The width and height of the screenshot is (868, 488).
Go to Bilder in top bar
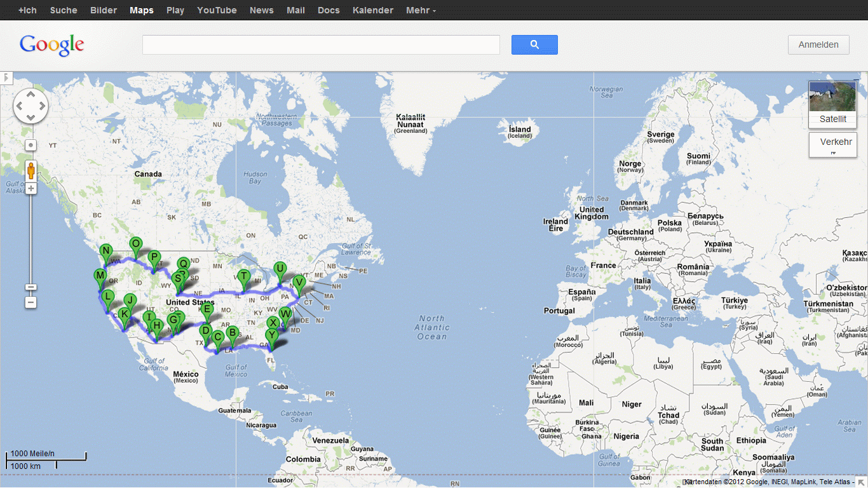point(104,10)
